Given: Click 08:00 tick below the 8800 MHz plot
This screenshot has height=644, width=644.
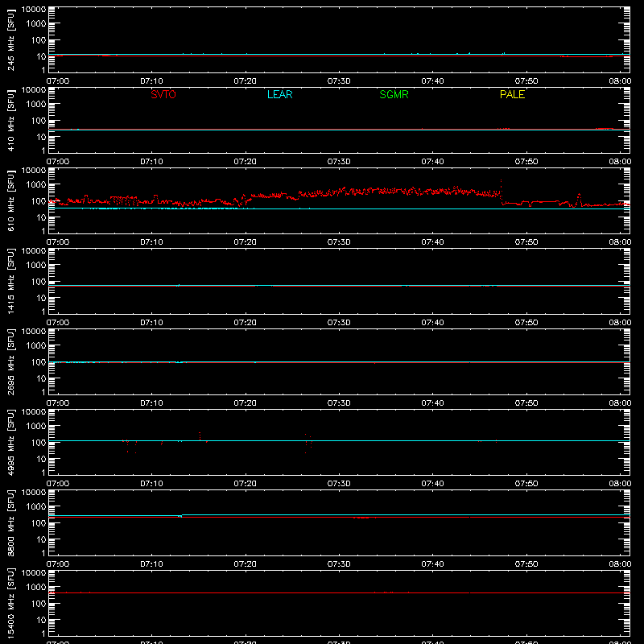Looking at the screenshot, I should [620, 564].
